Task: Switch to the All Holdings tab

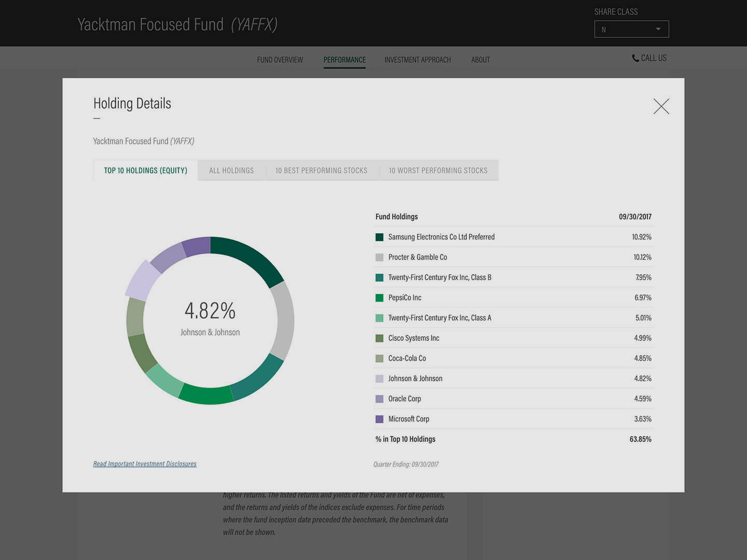Action: (x=231, y=171)
